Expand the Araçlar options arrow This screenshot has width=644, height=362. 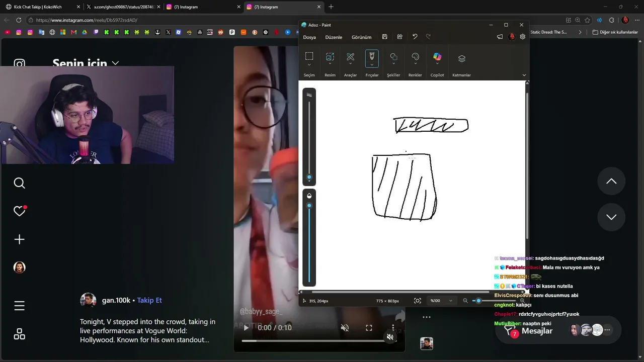(x=350, y=65)
